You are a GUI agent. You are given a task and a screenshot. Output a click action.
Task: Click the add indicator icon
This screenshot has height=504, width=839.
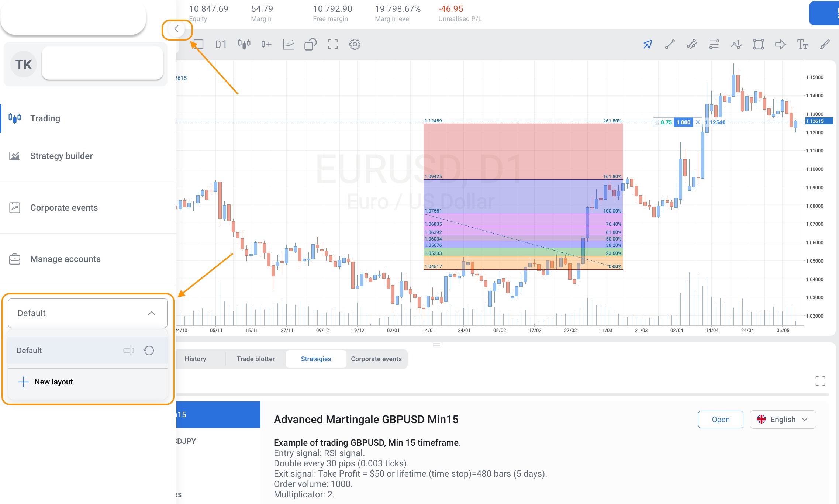(266, 45)
